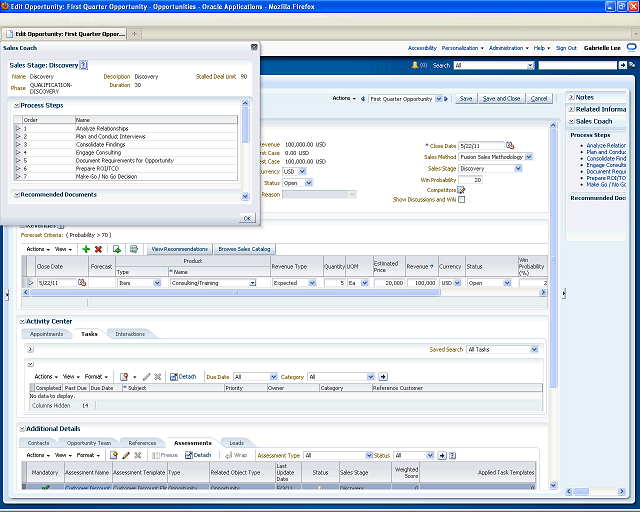Click the Sign Out link
The width and height of the screenshot is (640, 512).
click(566, 48)
